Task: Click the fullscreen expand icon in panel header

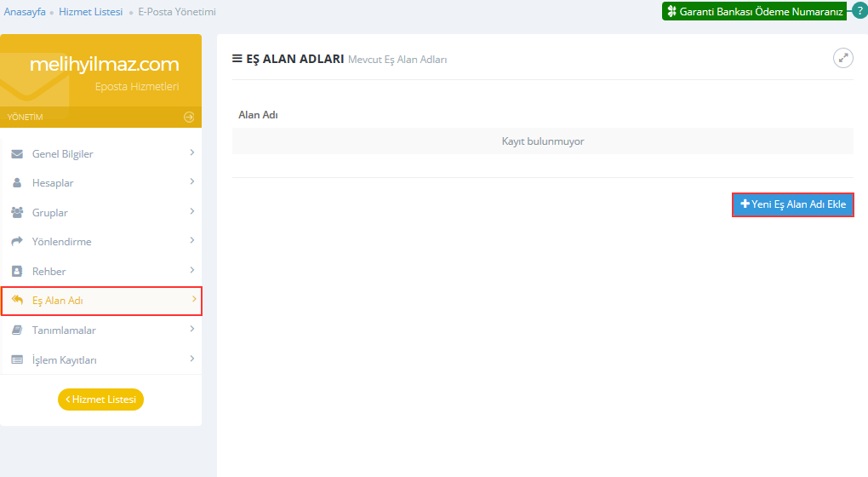Action: pyautogui.click(x=842, y=58)
